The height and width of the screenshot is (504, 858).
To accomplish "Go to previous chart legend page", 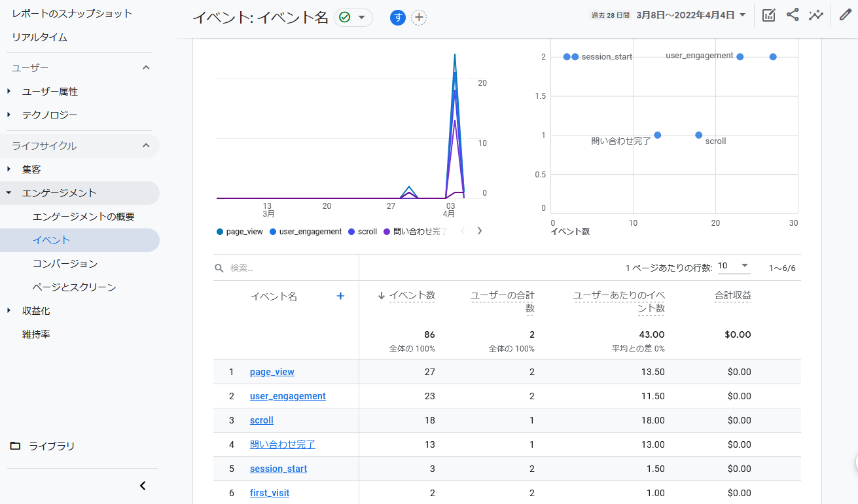I will [x=463, y=231].
